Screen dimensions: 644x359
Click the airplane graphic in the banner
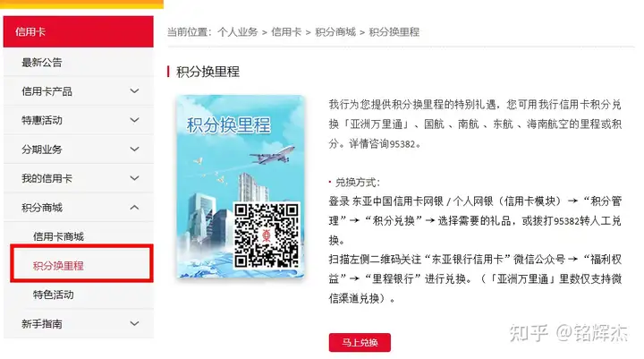click(x=272, y=155)
